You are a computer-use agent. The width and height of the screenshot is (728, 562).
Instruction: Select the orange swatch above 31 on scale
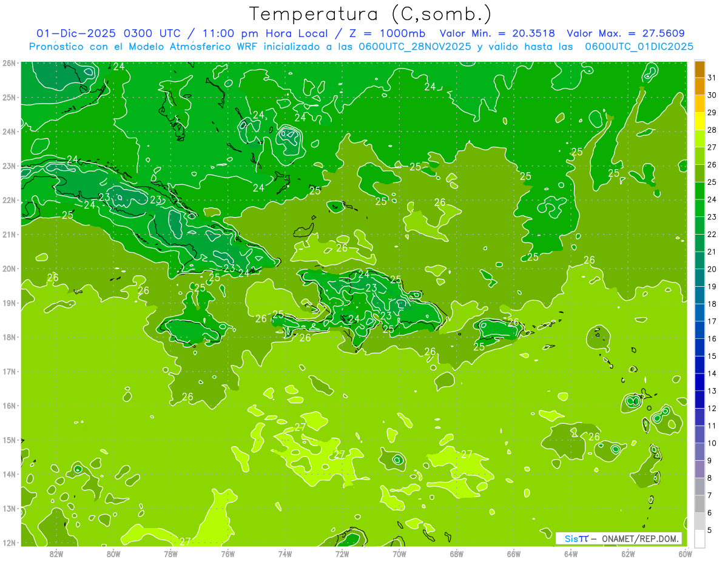click(x=699, y=69)
